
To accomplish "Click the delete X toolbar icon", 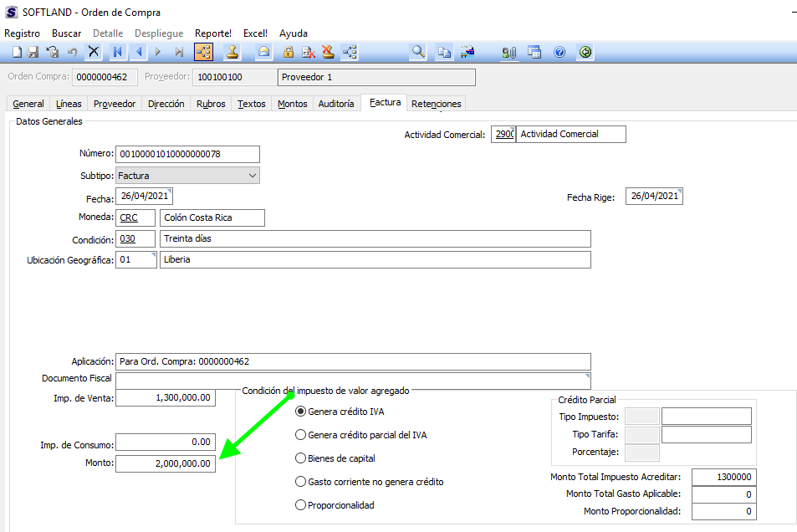I will point(94,52).
